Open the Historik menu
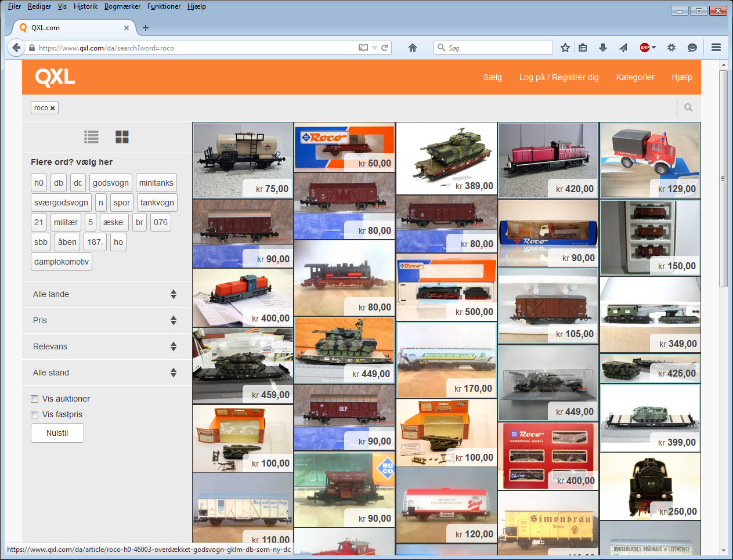The height and width of the screenshot is (560, 733). coord(85,6)
